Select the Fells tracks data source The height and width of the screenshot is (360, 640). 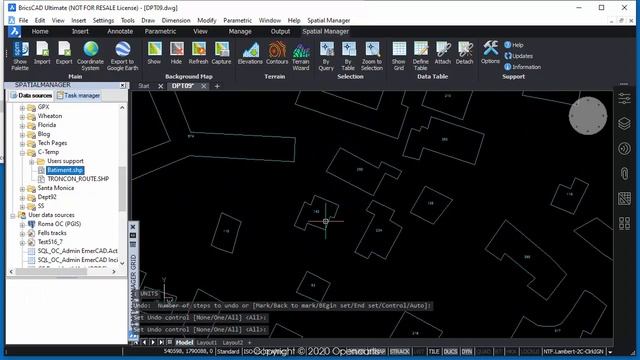(52, 233)
